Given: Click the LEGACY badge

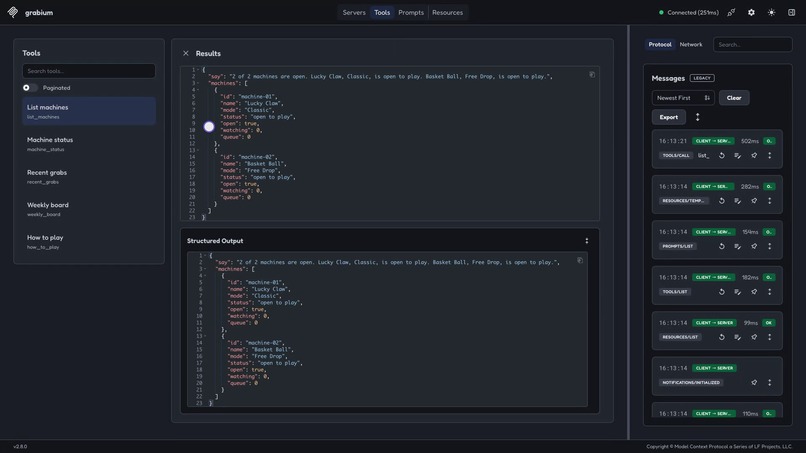Looking at the screenshot, I should (702, 78).
